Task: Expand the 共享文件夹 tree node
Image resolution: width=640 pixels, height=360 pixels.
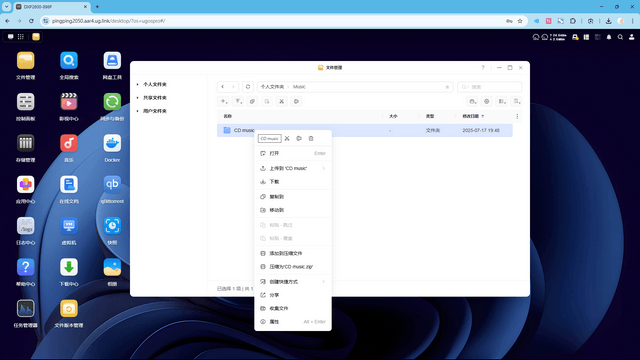Action: pos(138,98)
